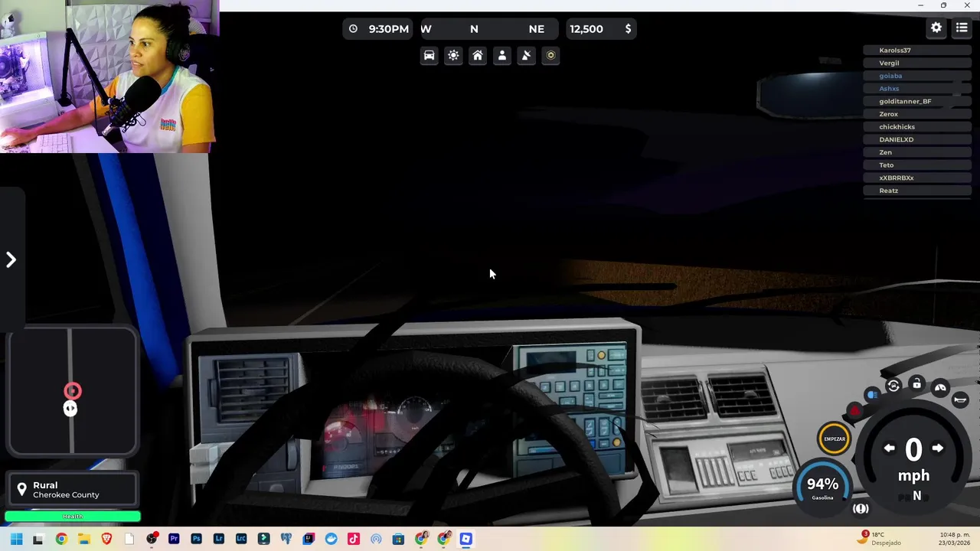This screenshot has height=551, width=980.
Task: Select player Teto in the list
Action: [x=917, y=165]
